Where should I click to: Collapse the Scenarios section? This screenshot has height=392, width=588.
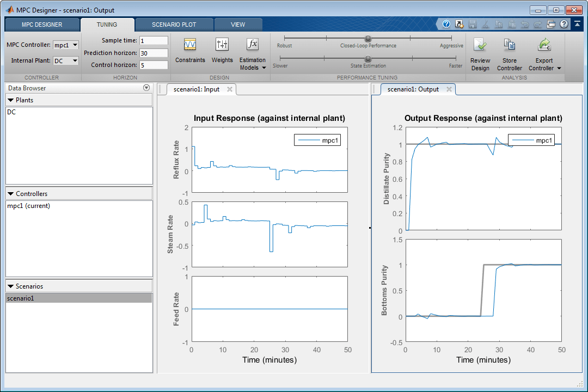coord(11,286)
